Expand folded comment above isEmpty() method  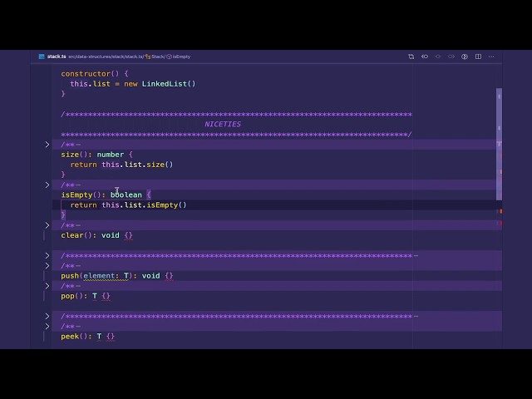pos(47,185)
